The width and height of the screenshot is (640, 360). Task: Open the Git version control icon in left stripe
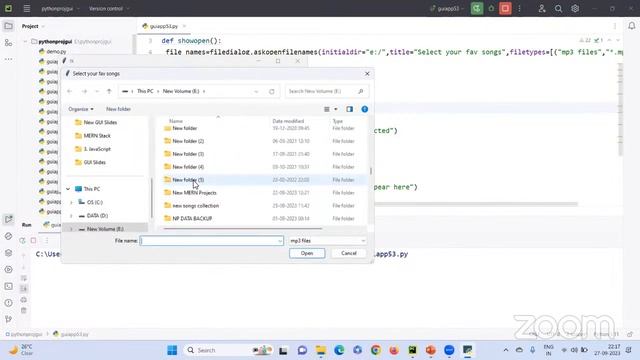pos(8,319)
